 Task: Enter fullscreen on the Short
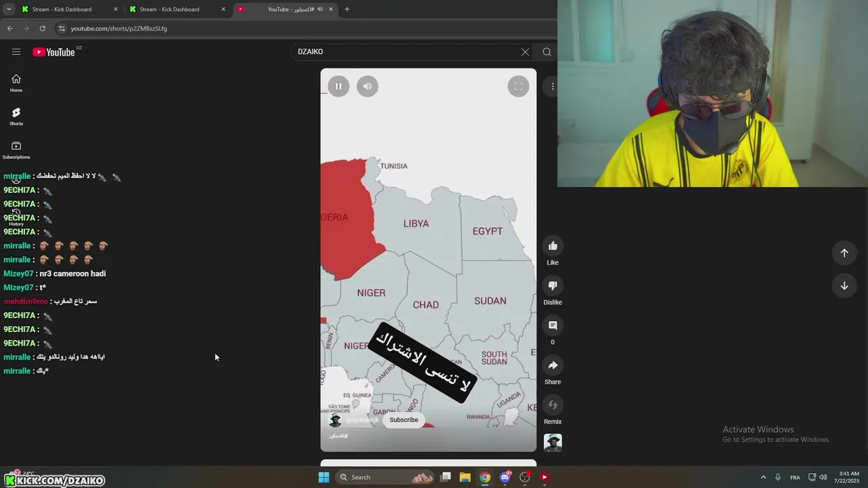tap(518, 86)
